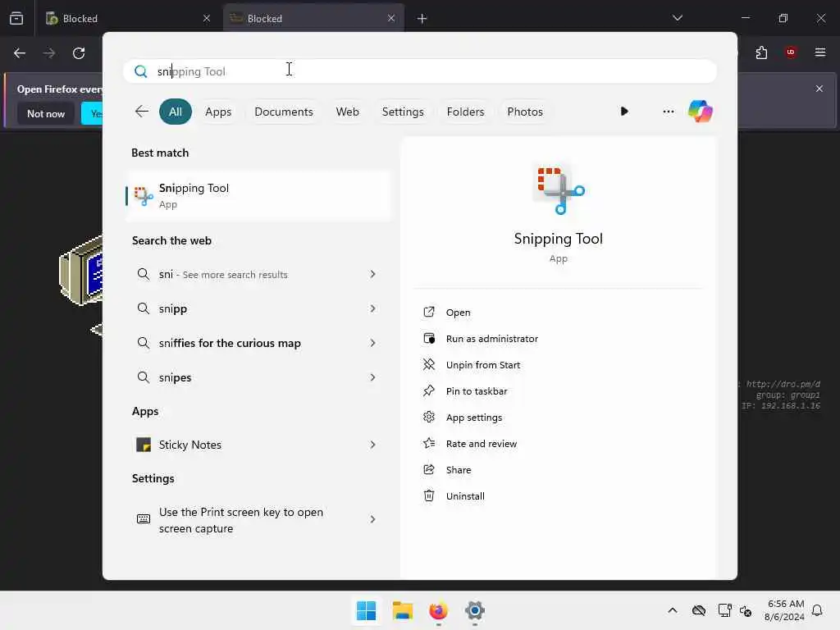Choose Pin to taskbar
The height and width of the screenshot is (630, 840).
477,391
